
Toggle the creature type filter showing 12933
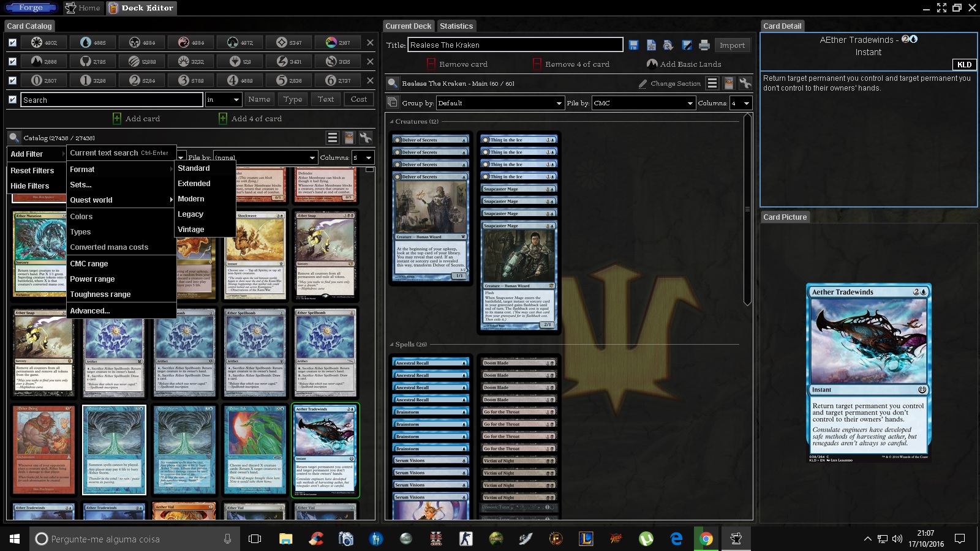click(142, 61)
